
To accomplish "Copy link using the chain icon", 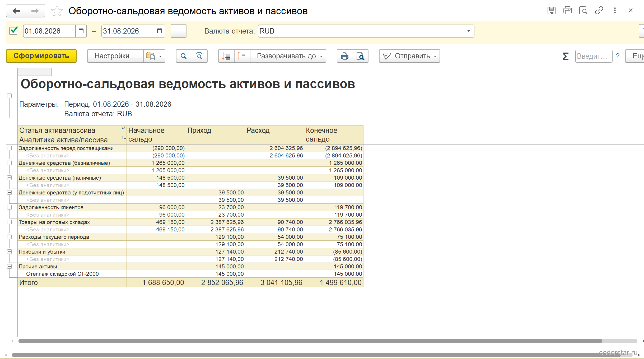I will 599,11.
